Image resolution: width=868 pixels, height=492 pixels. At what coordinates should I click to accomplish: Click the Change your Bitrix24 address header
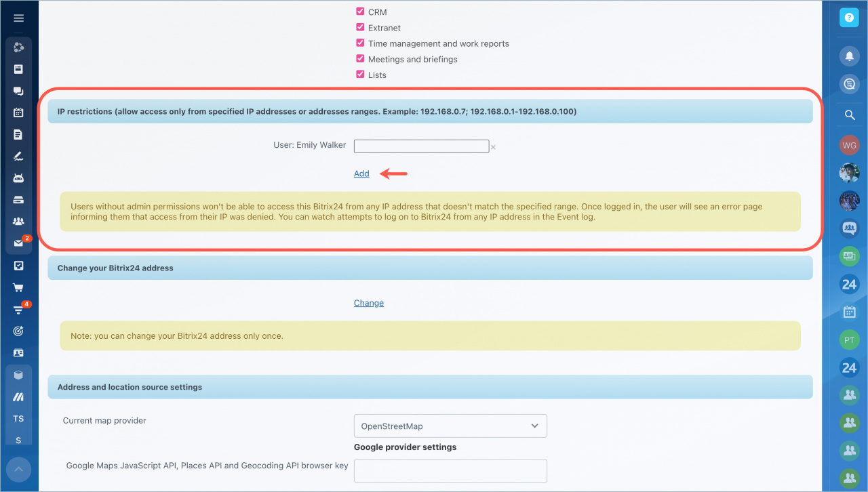coord(430,268)
